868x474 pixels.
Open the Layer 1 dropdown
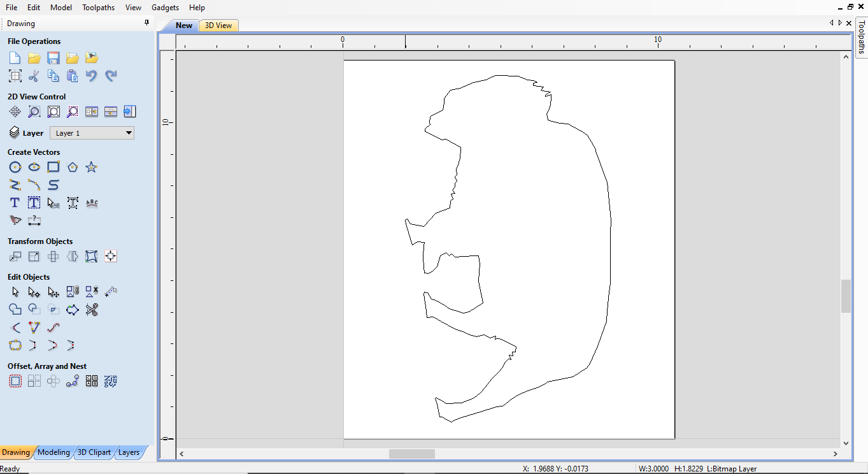pyautogui.click(x=92, y=133)
